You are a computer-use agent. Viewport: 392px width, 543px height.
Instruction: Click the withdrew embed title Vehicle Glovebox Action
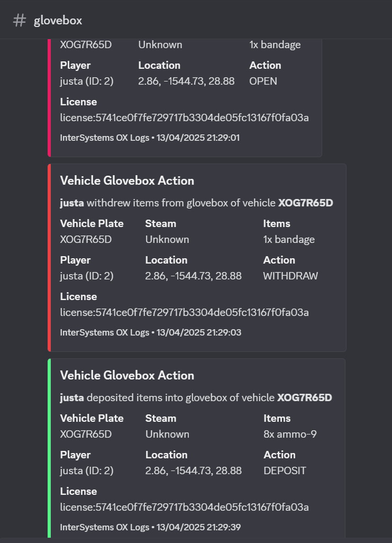tap(127, 181)
